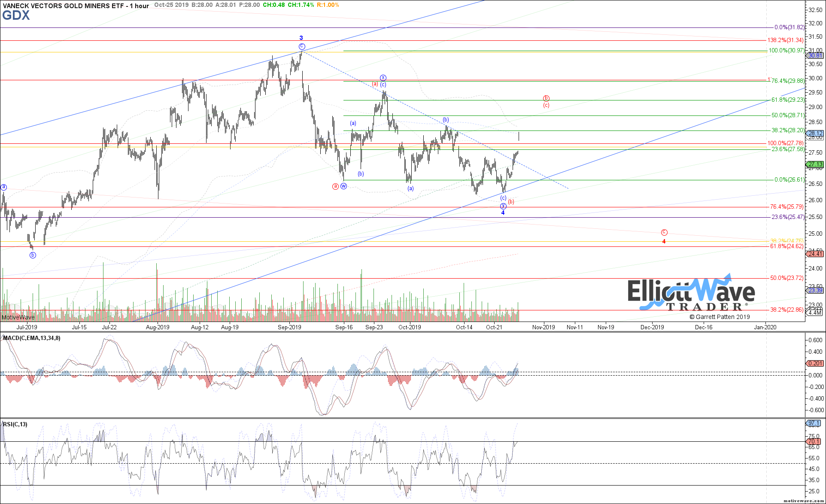This screenshot has width=826, height=504.
Task: Click the Nov-11 date axis label
Action: pos(575,327)
